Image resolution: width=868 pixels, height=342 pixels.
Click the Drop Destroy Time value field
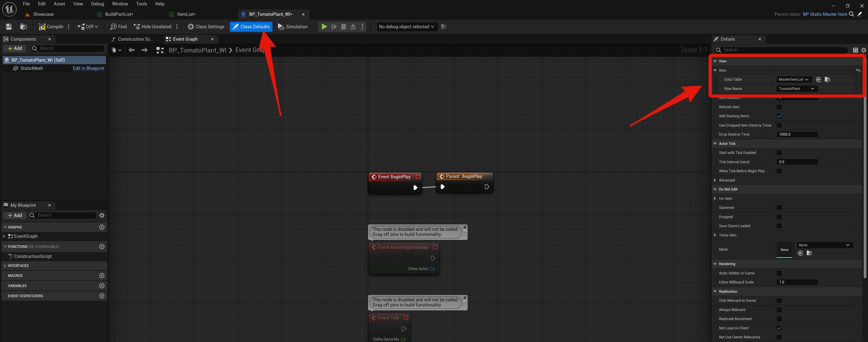pos(797,134)
